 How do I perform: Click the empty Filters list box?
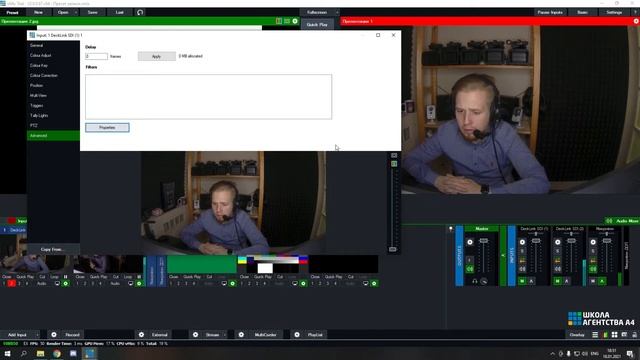point(209,97)
